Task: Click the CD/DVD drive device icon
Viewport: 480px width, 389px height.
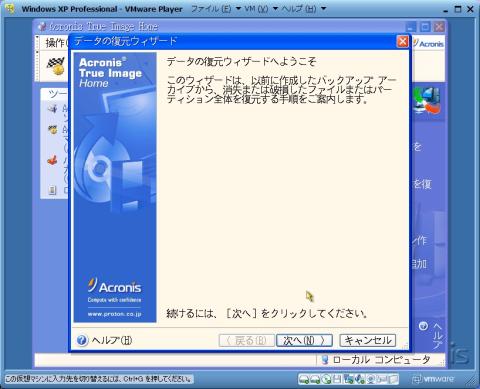Action: (326, 379)
